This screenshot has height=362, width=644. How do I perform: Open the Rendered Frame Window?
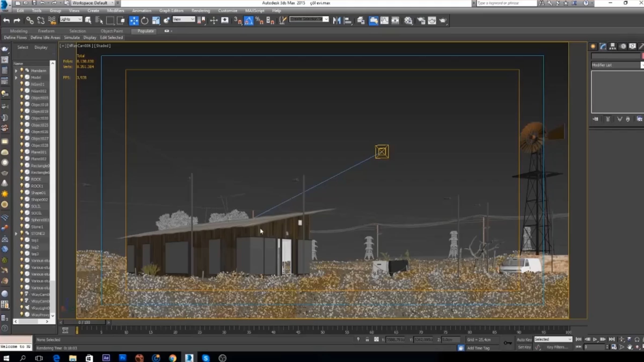(432, 20)
